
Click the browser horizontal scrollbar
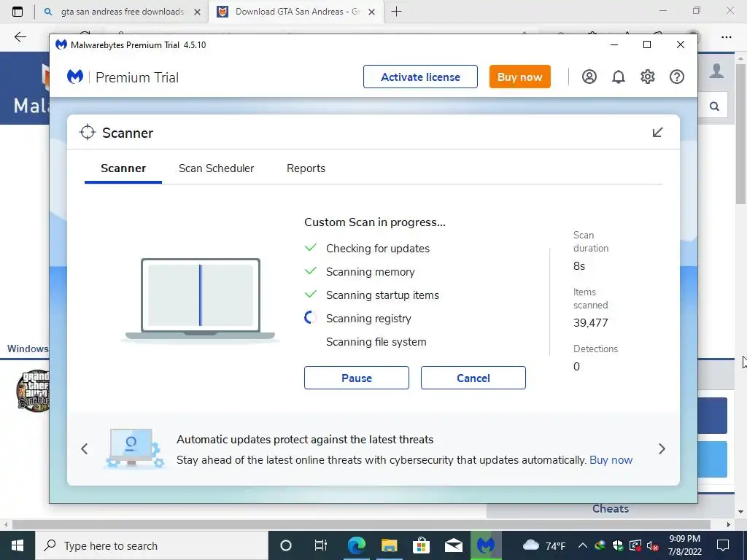pos(361,524)
